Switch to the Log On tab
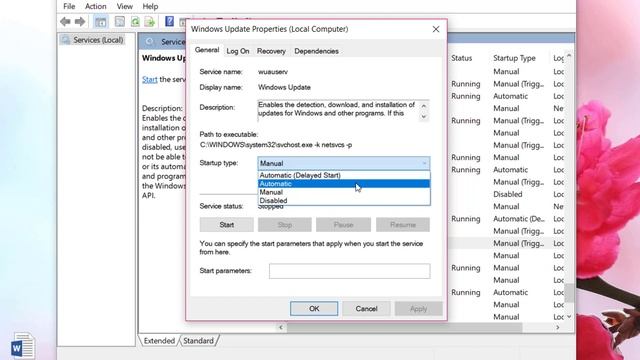 coord(238,51)
